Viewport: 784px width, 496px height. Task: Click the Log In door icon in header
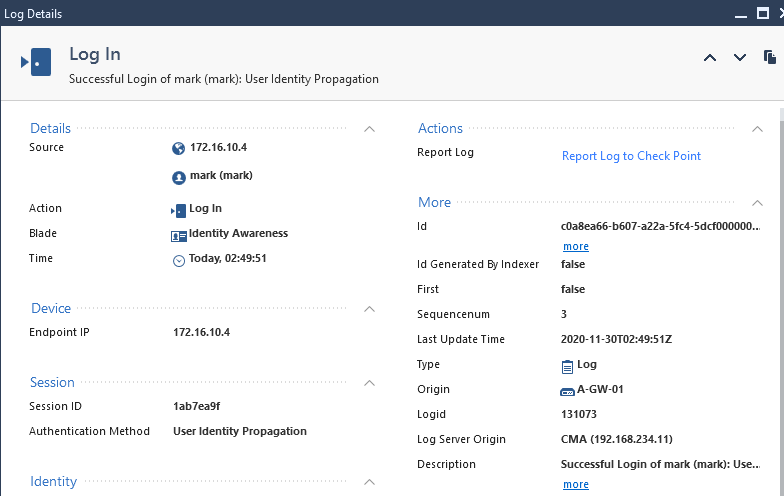coord(36,62)
